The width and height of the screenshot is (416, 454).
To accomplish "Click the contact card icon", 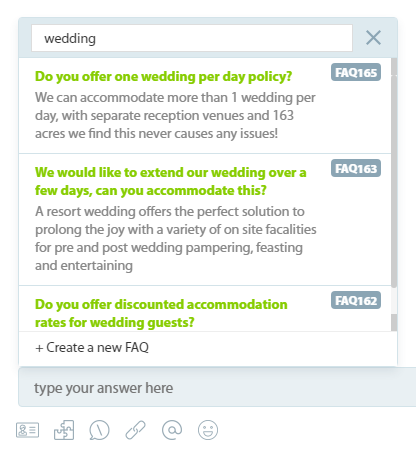I will coord(27,430).
